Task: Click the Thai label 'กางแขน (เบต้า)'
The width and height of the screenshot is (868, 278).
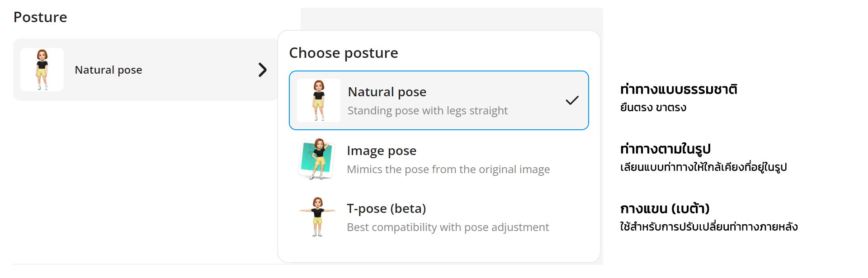Action: click(x=665, y=208)
